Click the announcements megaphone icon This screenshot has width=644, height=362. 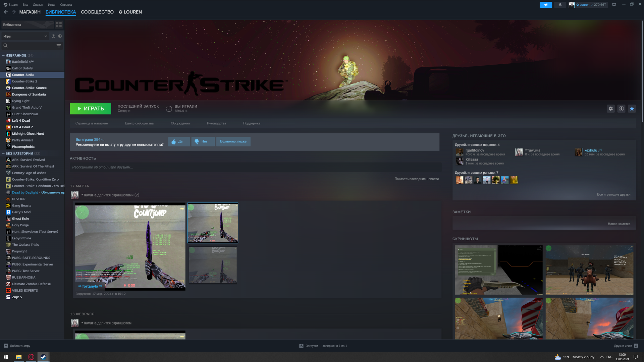coord(546,5)
